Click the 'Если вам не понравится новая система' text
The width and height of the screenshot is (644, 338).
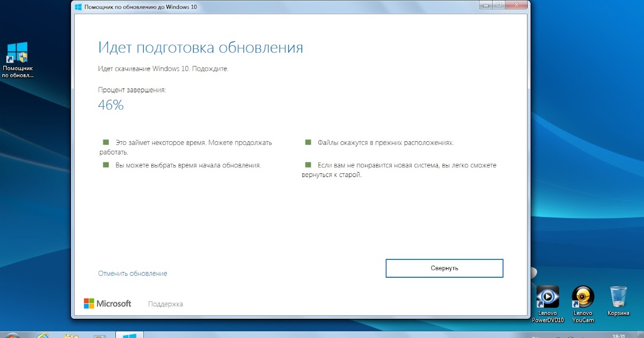(x=378, y=165)
